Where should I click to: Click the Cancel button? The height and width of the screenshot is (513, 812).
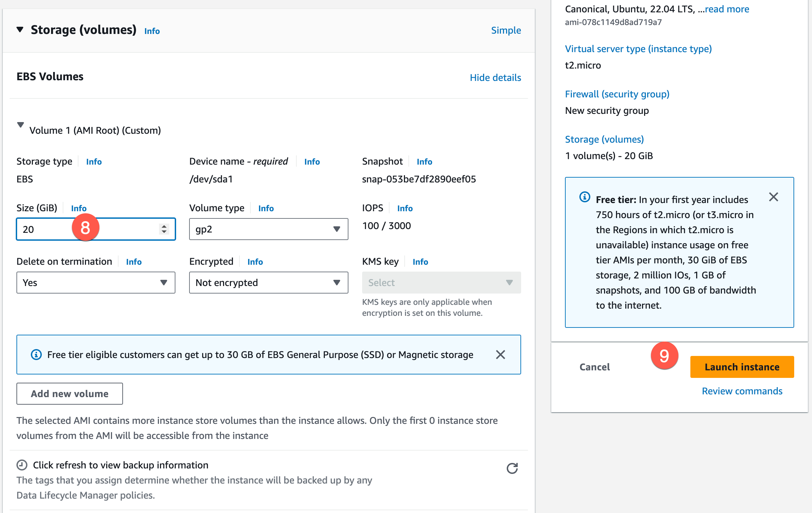point(594,367)
